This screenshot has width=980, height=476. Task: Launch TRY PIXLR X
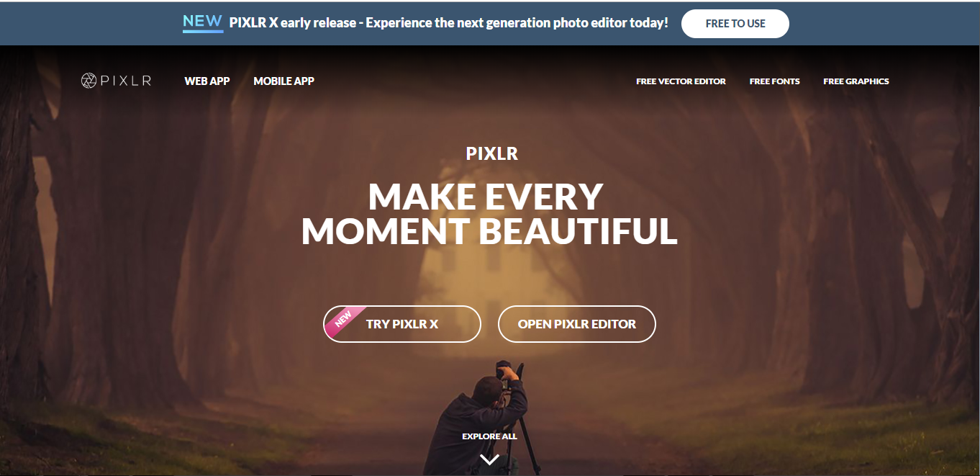(x=402, y=324)
